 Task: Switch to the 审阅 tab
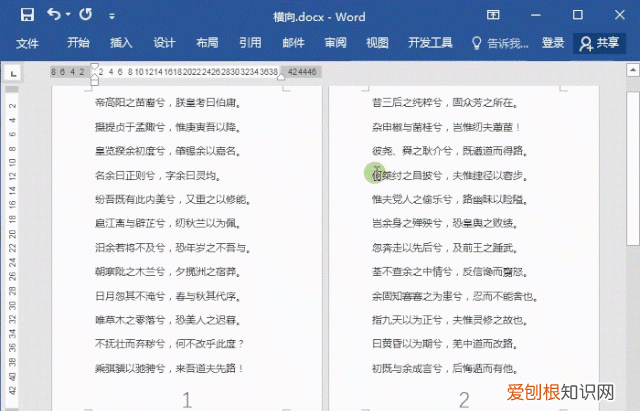pos(336,43)
